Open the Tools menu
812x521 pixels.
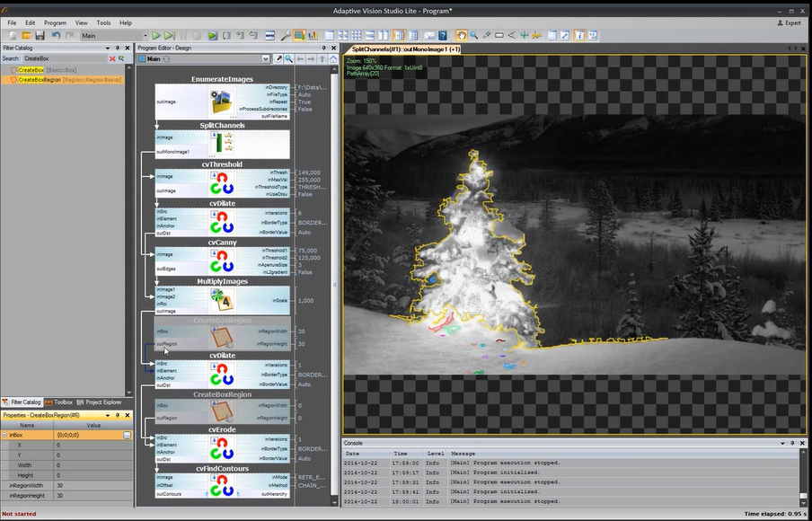point(103,22)
